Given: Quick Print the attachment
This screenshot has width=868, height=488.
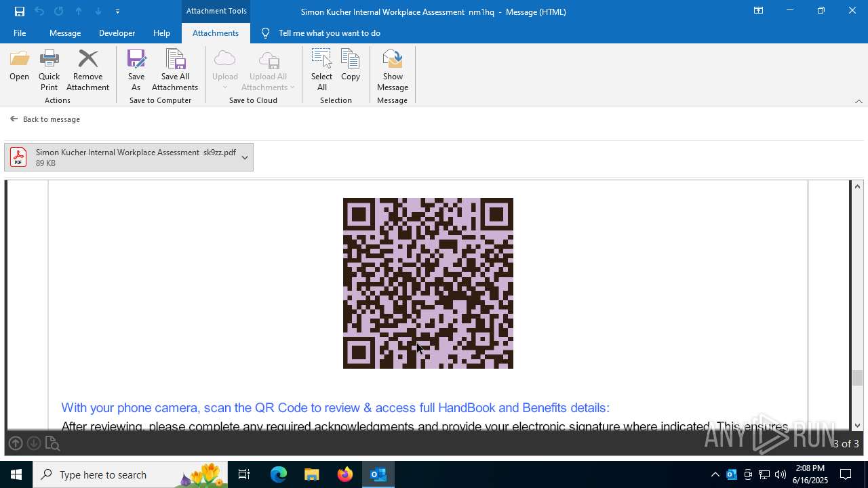Looking at the screenshot, I should pos(49,70).
